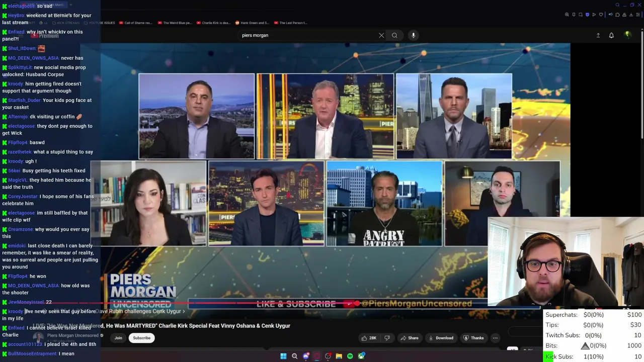644x362 pixels.
Task: Click the white Subscribe button
Action: click(142, 338)
